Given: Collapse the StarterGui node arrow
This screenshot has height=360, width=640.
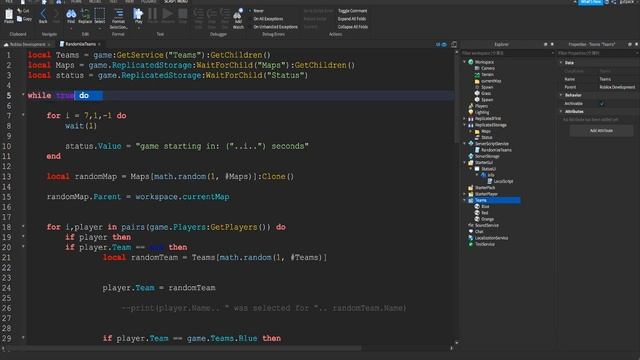Looking at the screenshot, I should click(464, 162).
